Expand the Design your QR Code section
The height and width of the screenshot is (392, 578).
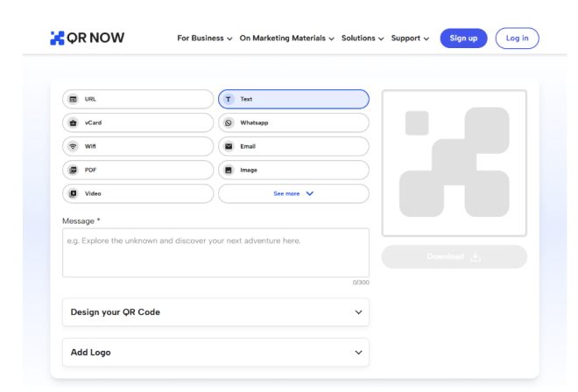click(215, 312)
